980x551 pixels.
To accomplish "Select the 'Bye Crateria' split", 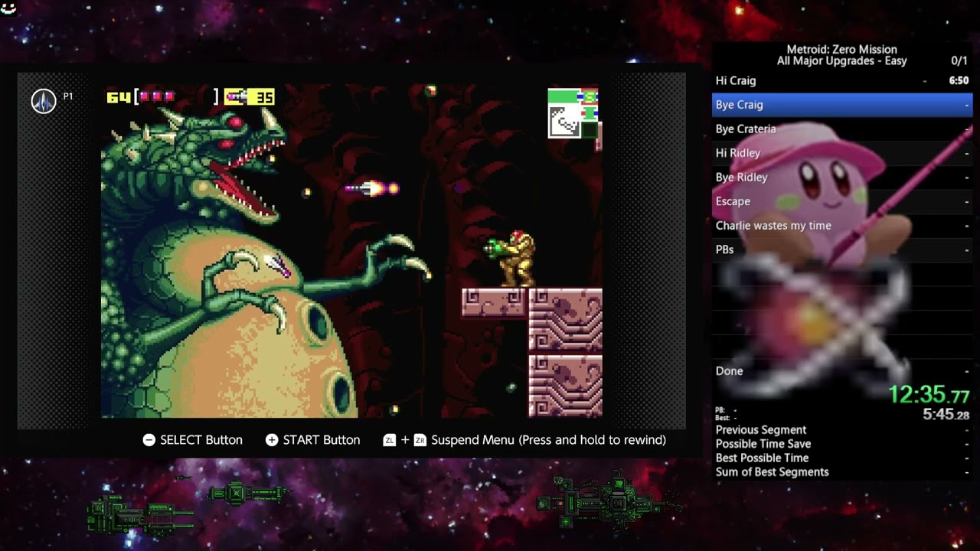I will (842, 129).
